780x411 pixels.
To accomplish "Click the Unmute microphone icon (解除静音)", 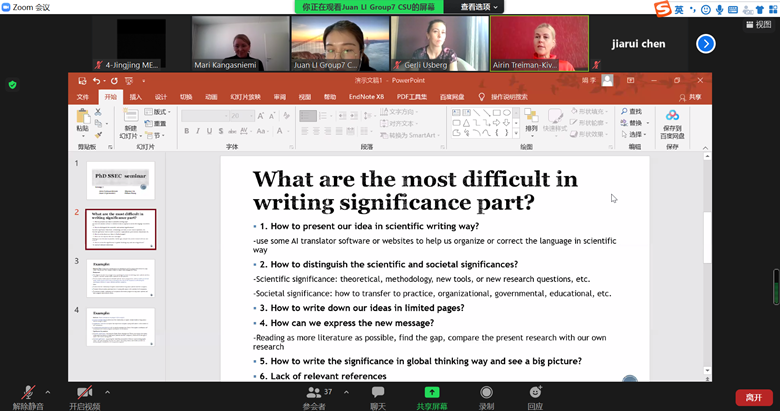I will (29, 393).
